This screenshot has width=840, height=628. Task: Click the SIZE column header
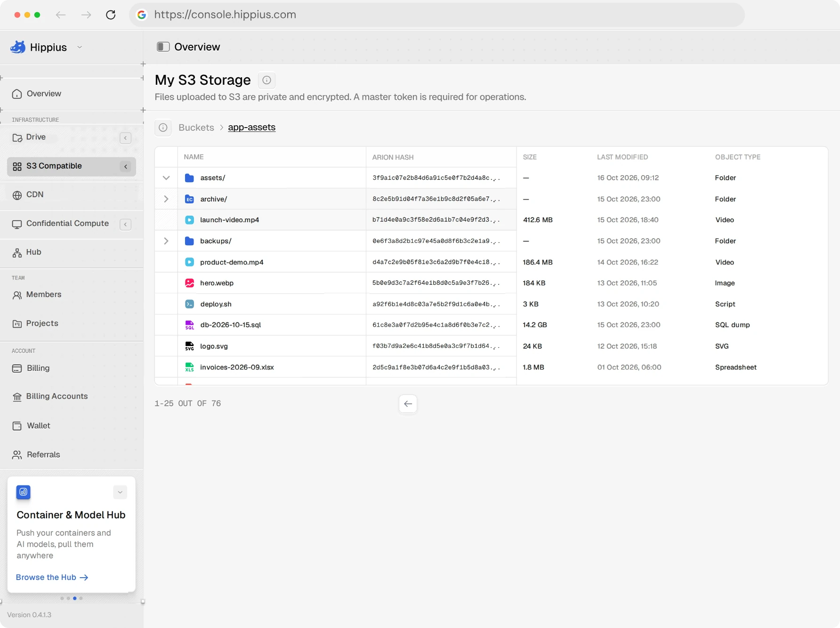click(x=530, y=157)
